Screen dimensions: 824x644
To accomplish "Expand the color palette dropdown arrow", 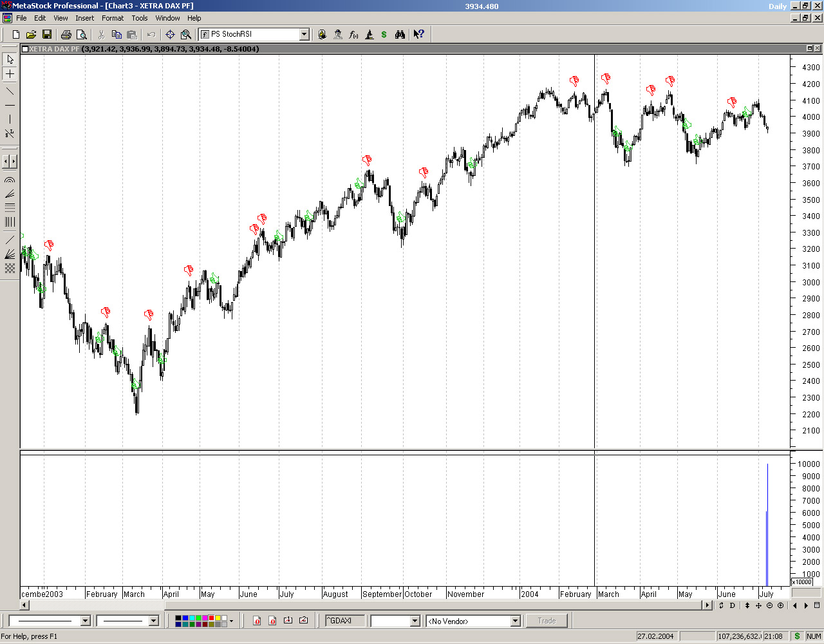I will [x=231, y=621].
